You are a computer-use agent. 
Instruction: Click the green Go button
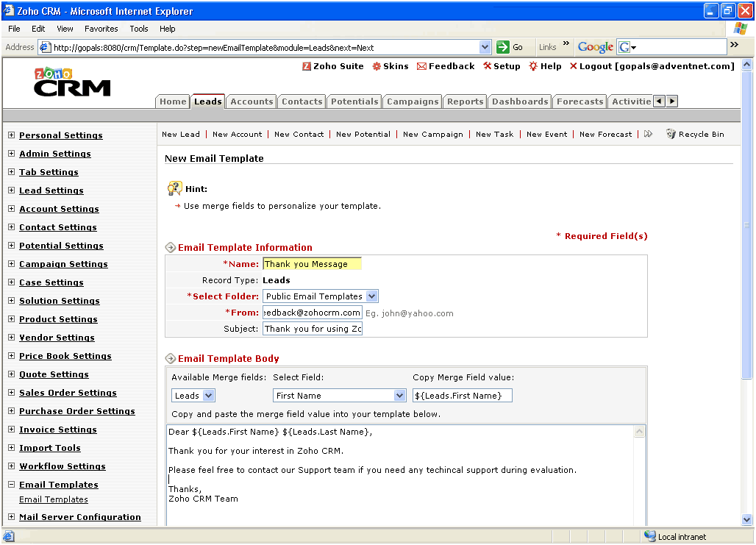coord(510,47)
